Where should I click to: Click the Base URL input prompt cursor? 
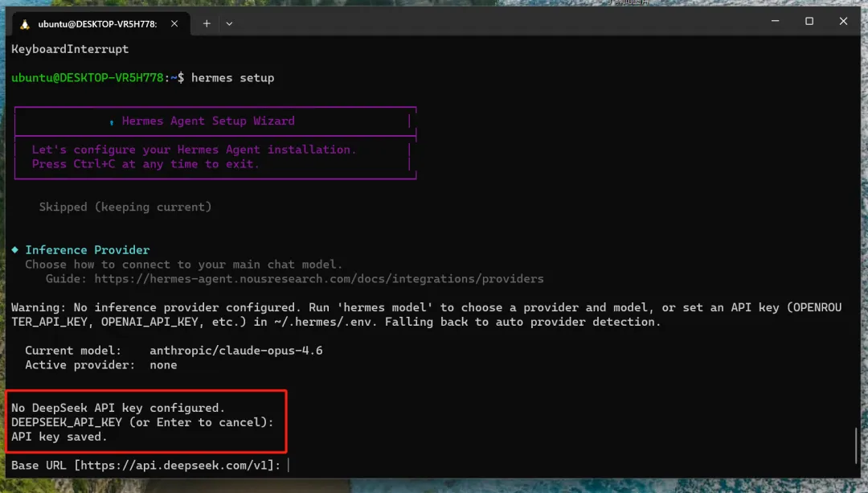point(289,466)
